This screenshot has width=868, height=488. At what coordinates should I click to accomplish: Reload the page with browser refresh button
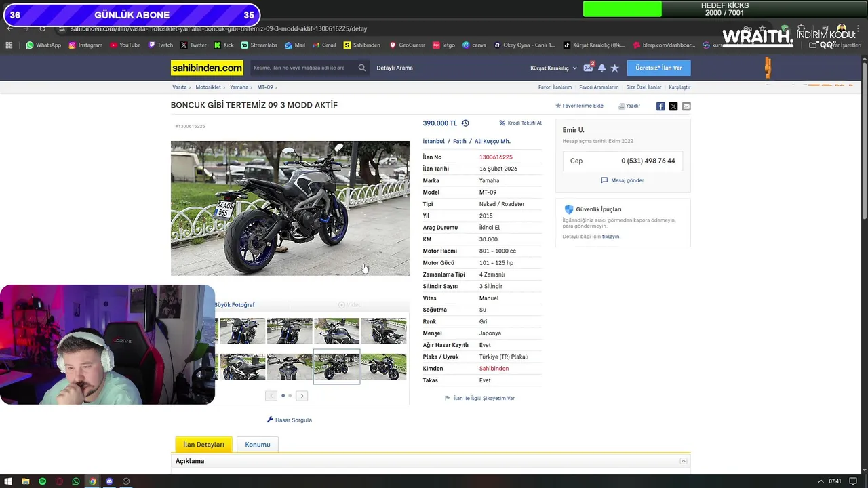pyautogui.click(x=42, y=28)
